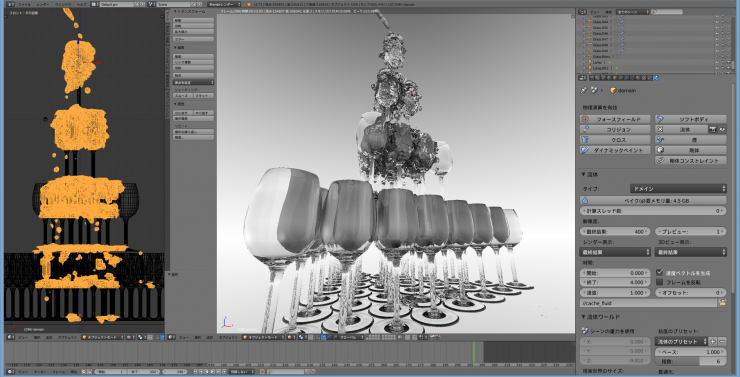Image resolution: width=740 pixels, height=377 pixels.
Task: Click the ベイク button
Action: [x=653, y=201]
